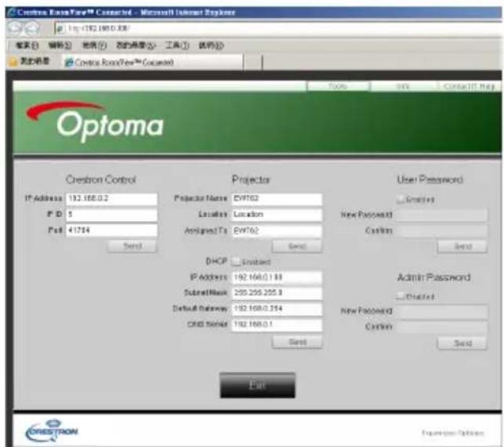Click the Optoma logo

tap(95, 122)
